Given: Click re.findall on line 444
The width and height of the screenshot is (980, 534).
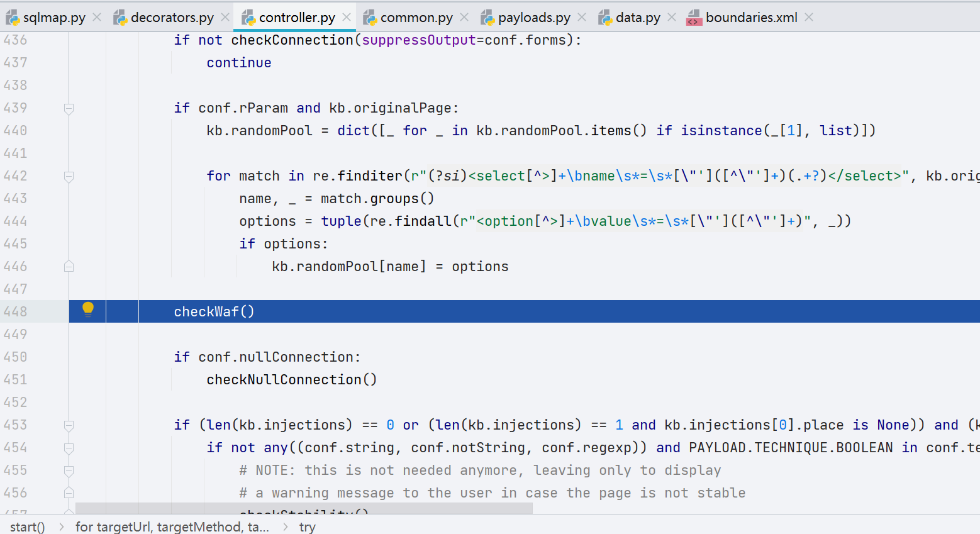Looking at the screenshot, I should [411, 221].
